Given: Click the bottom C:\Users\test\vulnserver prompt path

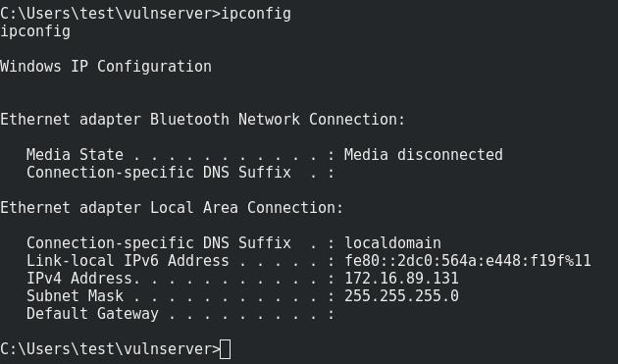Looking at the screenshot, I should [110, 349].
